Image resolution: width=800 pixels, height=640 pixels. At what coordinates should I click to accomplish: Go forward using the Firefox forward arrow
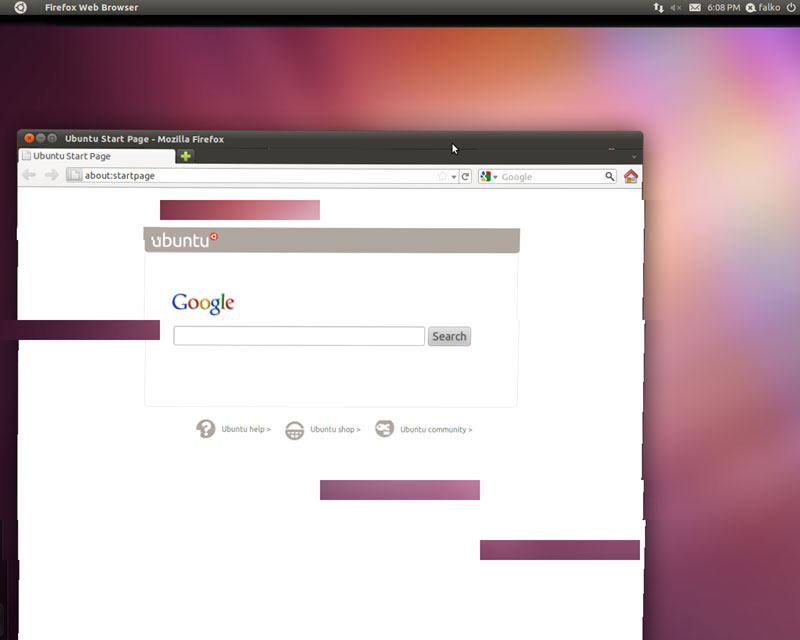(x=52, y=175)
